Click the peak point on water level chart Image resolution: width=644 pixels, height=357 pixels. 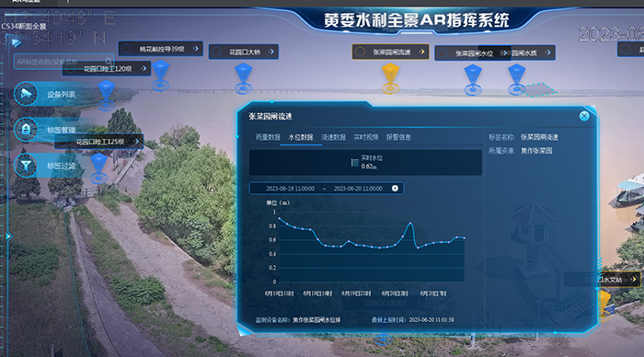click(410, 224)
